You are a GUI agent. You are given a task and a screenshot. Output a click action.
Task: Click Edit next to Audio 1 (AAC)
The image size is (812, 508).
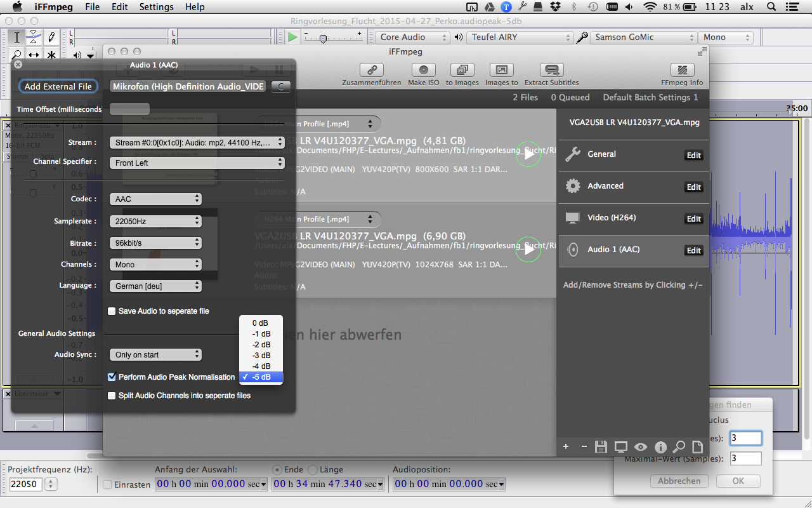pyautogui.click(x=694, y=251)
